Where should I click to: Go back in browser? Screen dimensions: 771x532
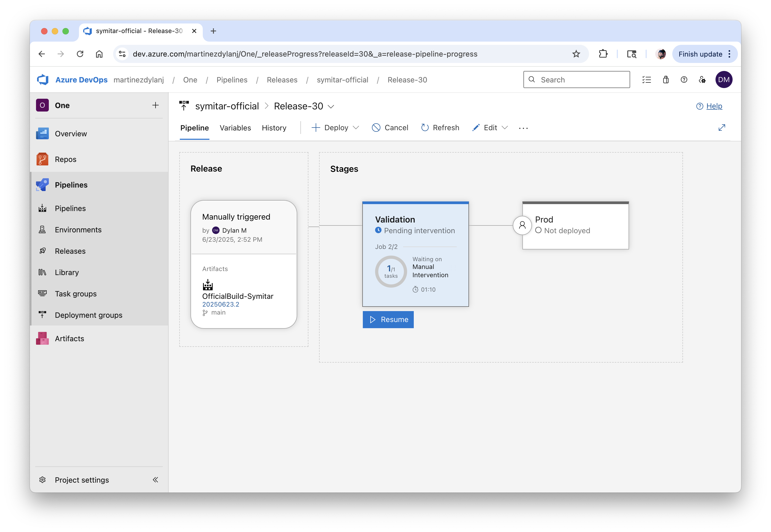(41, 54)
